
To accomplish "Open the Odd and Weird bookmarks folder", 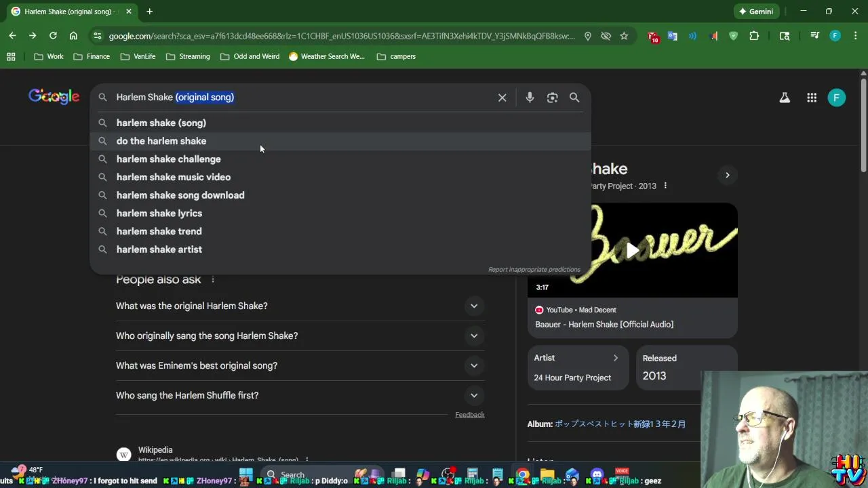I will (250, 56).
